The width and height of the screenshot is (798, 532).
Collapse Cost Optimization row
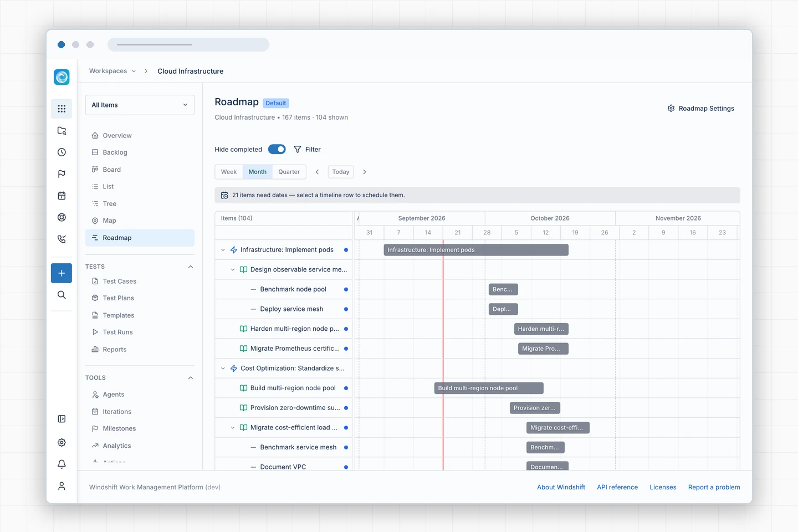(x=223, y=369)
